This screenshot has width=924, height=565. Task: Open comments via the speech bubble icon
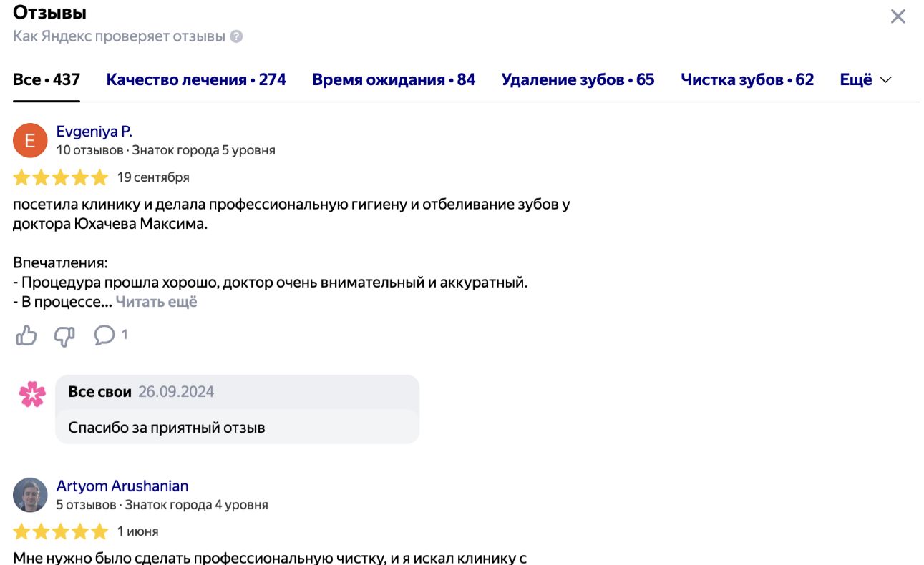coord(104,335)
